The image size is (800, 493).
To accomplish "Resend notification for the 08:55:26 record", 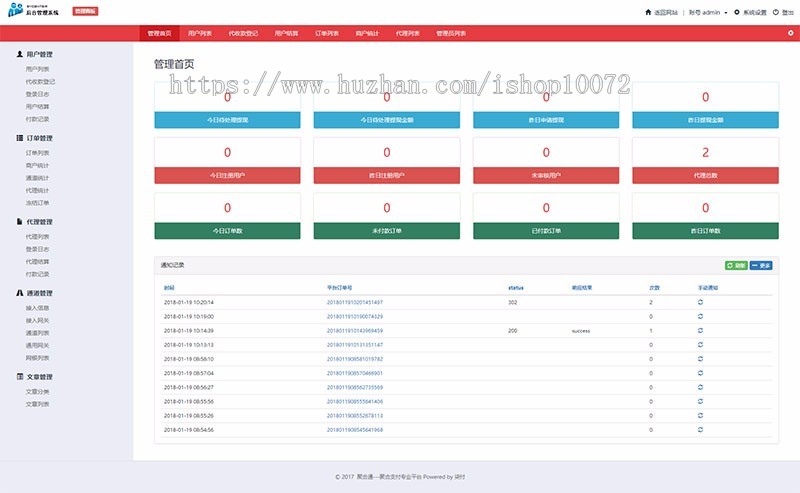I will (x=701, y=415).
